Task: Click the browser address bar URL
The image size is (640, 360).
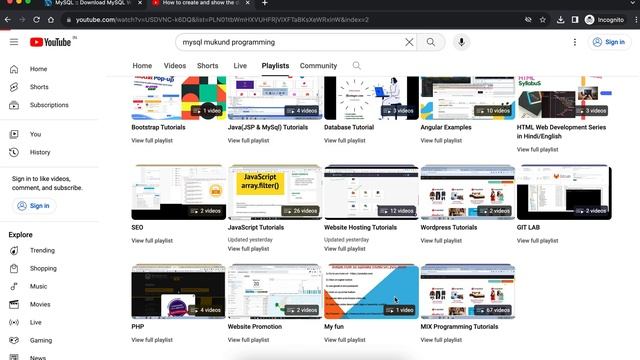Action: click(x=222, y=20)
